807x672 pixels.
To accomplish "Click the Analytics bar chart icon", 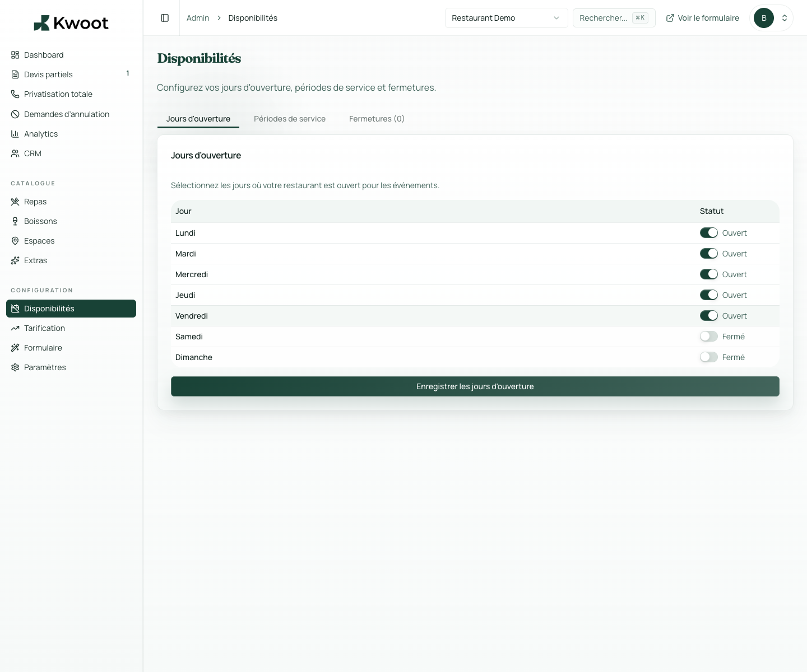I will point(15,134).
